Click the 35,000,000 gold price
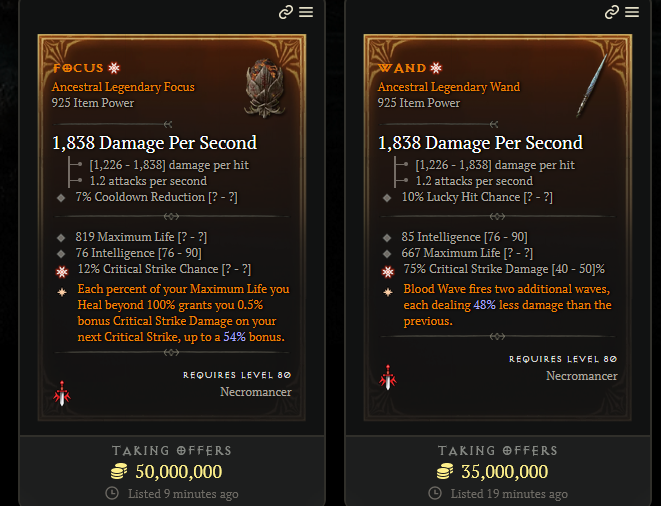The width and height of the screenshot is (661, 506). (504, 472)
